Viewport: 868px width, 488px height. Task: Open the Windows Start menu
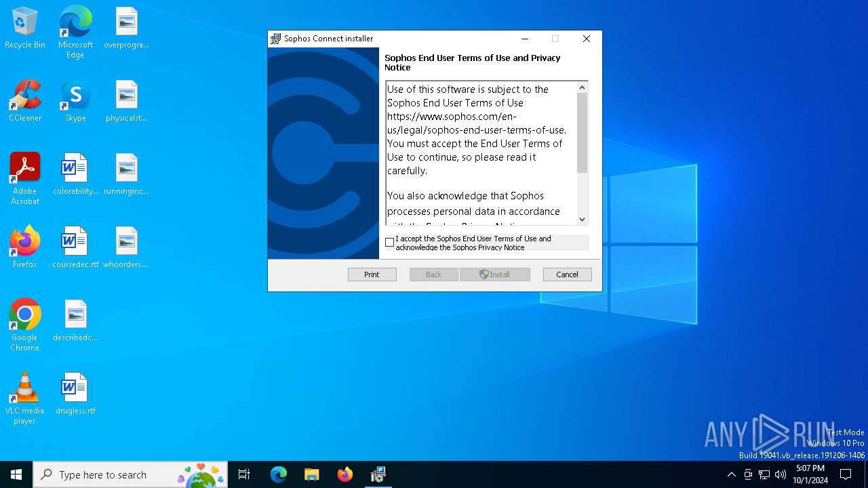tap(16, 474)
